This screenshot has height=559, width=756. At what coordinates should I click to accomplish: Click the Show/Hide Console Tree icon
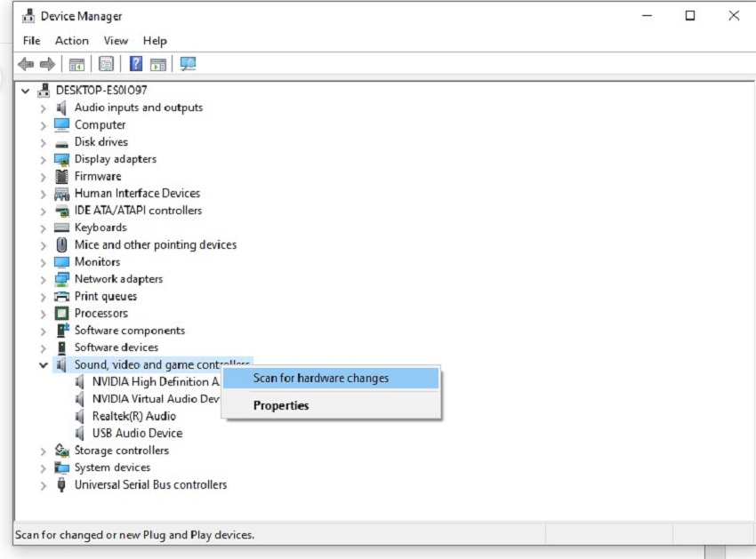[x=77, y=64]
